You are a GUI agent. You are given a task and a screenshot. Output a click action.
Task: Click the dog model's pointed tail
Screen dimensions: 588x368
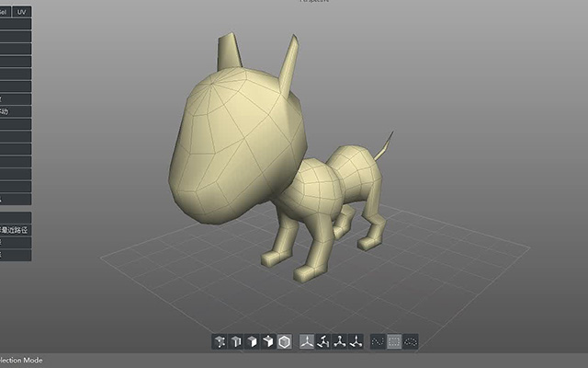(x=383, y=146)
